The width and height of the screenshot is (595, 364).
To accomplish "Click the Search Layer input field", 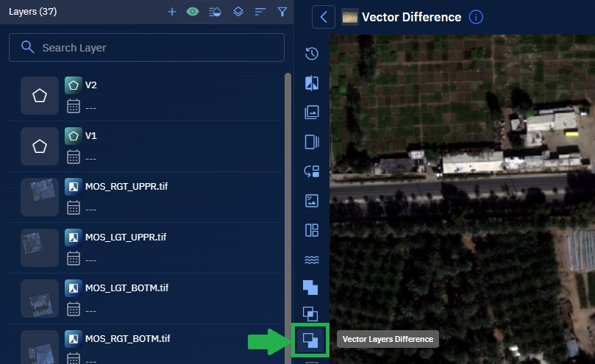I will pos(146,48).
